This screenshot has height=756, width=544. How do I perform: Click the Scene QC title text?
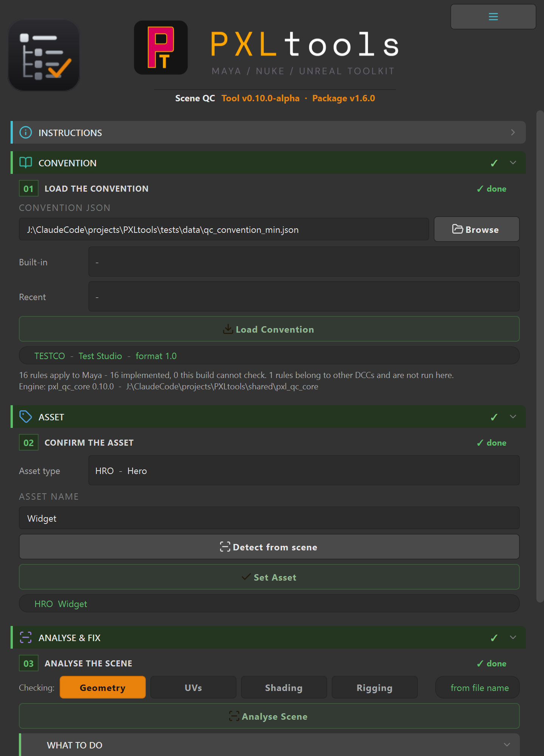[195, 98]
